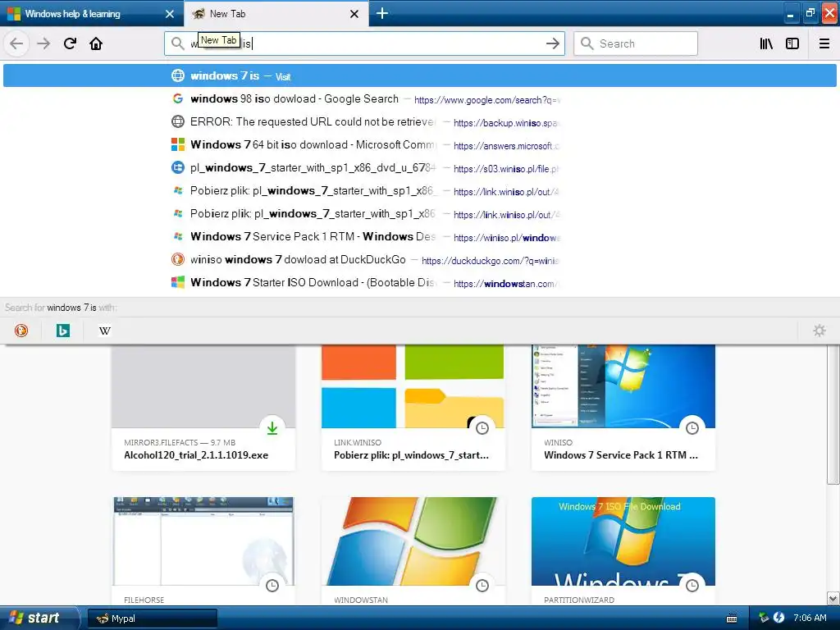Open the FILEHORSE highlight tile
This screenshot has width=840, height=630.
click(203, 550)
